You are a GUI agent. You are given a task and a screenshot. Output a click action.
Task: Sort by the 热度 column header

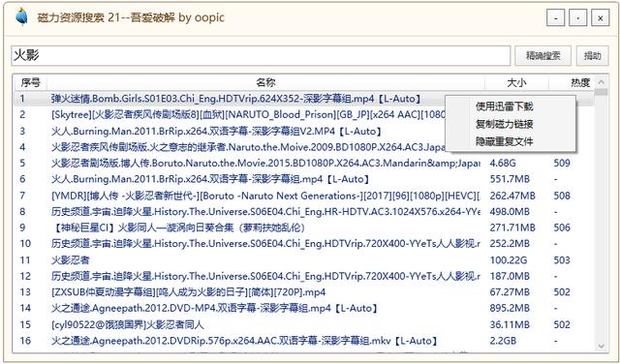pyautogui.click(x=573, y=82)
